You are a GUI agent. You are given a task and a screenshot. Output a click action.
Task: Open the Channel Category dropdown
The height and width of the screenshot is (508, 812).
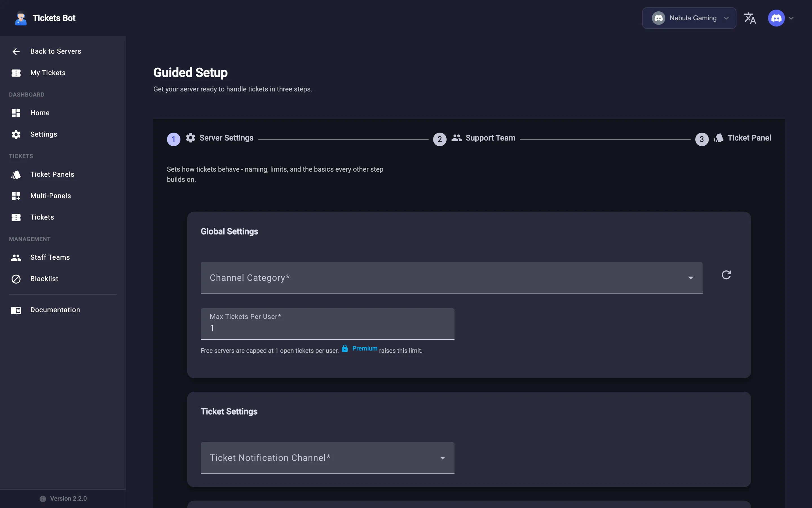pos(451,277)
